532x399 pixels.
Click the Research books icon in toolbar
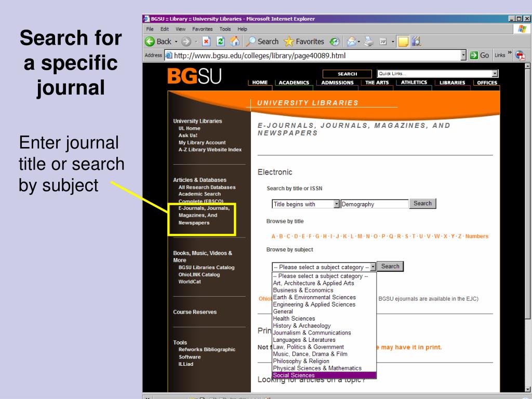coord(416,42)
